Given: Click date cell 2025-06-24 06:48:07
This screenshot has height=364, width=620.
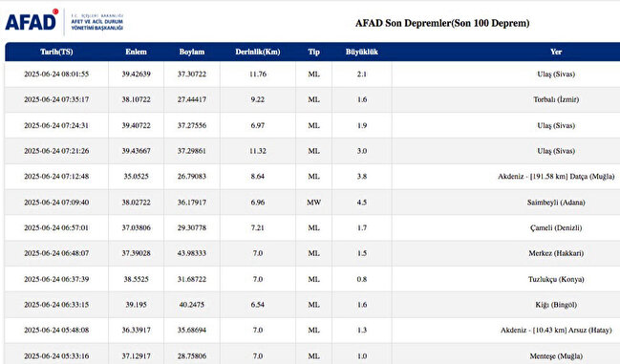Looking at the screenshot, I should [x=56, y=253].
